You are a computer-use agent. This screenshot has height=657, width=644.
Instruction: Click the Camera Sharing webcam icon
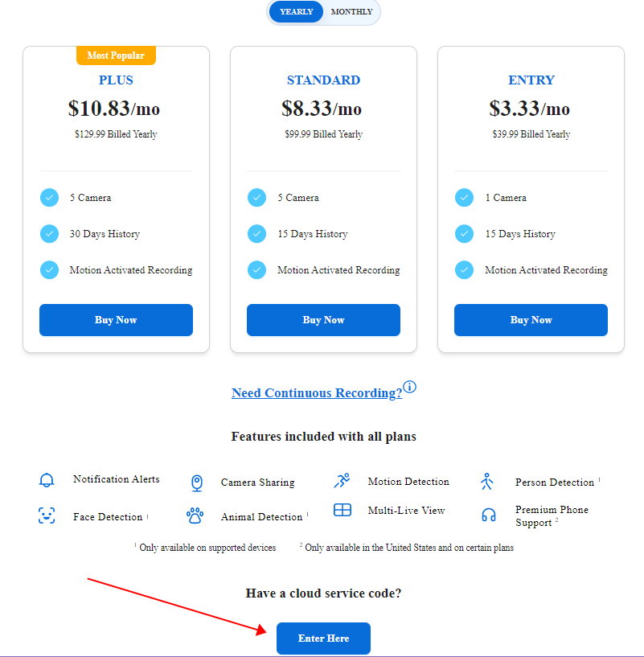[197, 482]
